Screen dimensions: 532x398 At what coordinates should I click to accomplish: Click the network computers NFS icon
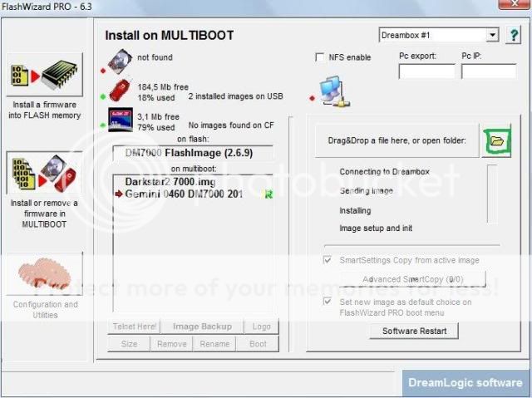click(x=335, y=91)
